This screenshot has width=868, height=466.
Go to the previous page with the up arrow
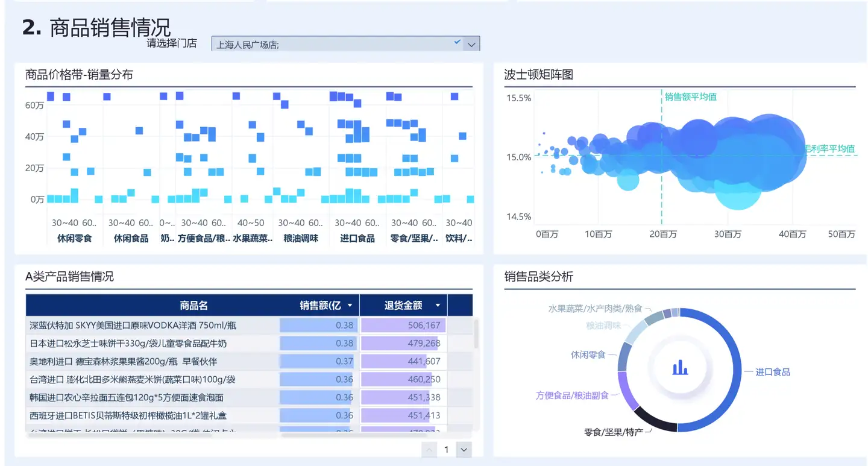[429, 449]
